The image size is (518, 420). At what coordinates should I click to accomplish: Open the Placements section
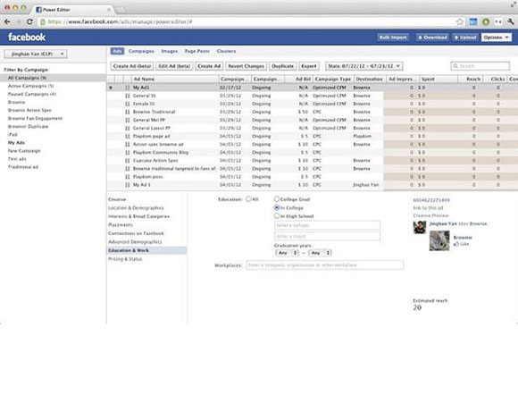121,225
